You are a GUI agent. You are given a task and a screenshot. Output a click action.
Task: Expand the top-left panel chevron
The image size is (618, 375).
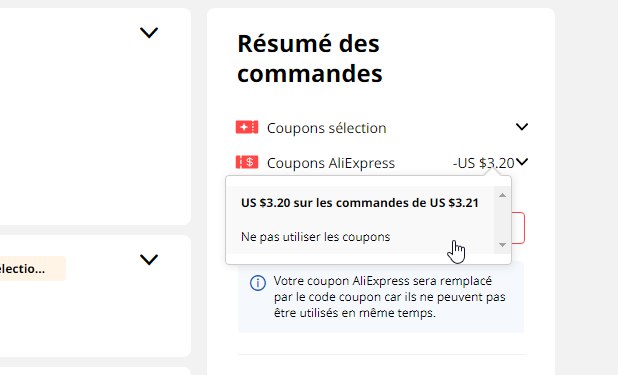(x=149, y=33)
